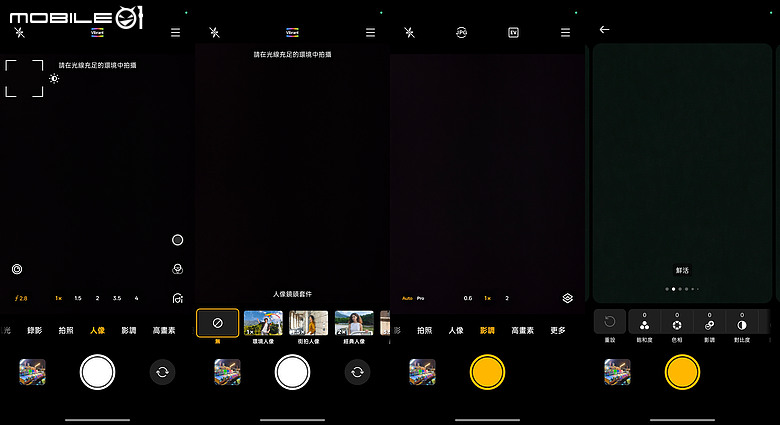
Task: Select Auto mode on the 影調 screen
Action: [x=407, y=298]
